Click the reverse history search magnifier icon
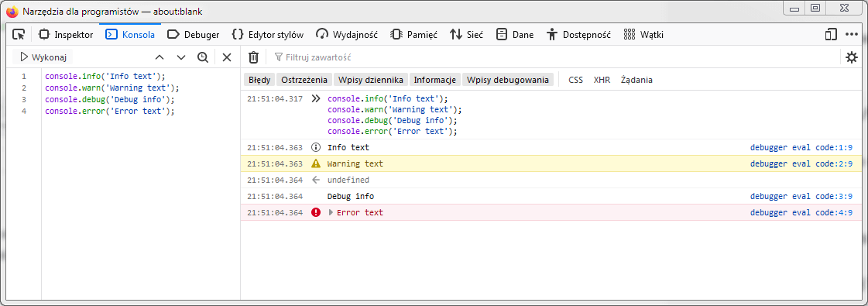Viewport: 868px width, 306px height. click(203, 57)
